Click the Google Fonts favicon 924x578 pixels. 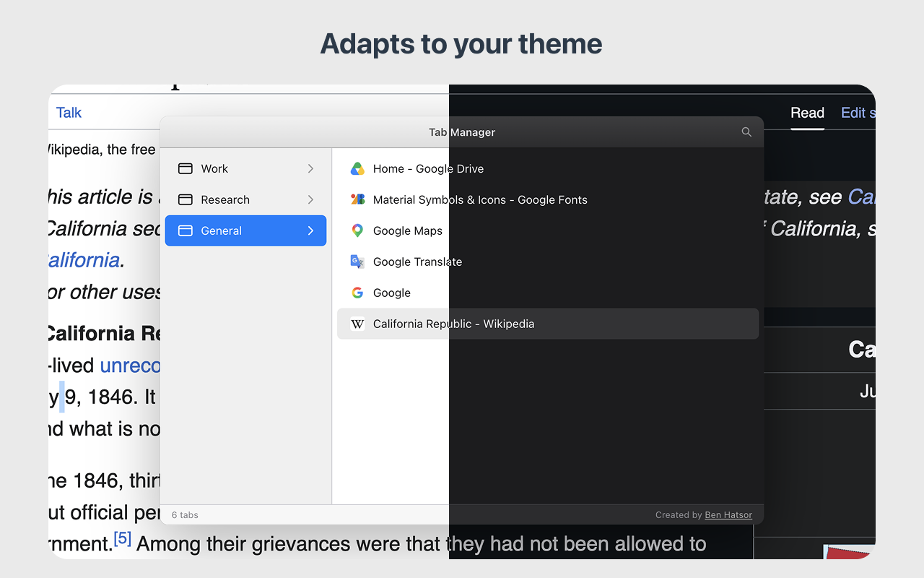click(x=357, y=199)
